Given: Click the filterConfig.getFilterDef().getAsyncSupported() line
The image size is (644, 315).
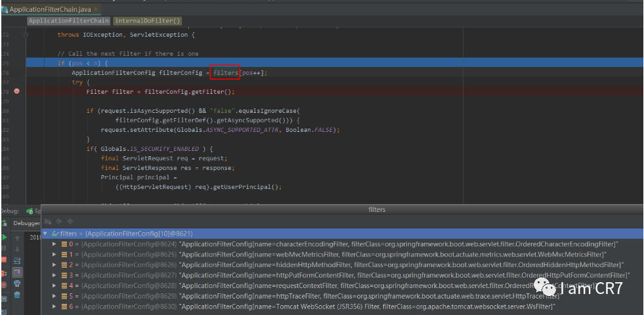Looking at the screenshot, I should click(208, 120).
